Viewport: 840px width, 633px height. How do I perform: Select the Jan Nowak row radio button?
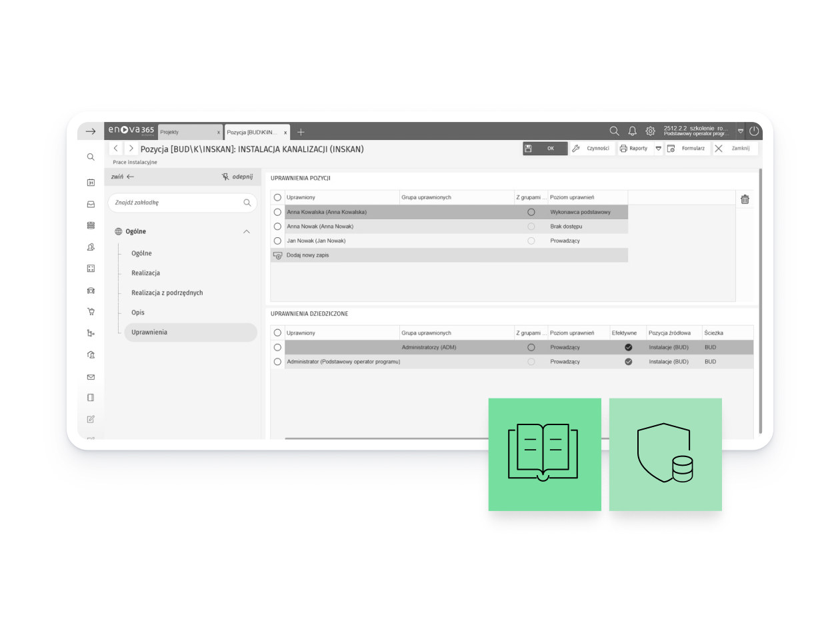tap(277, 241)
